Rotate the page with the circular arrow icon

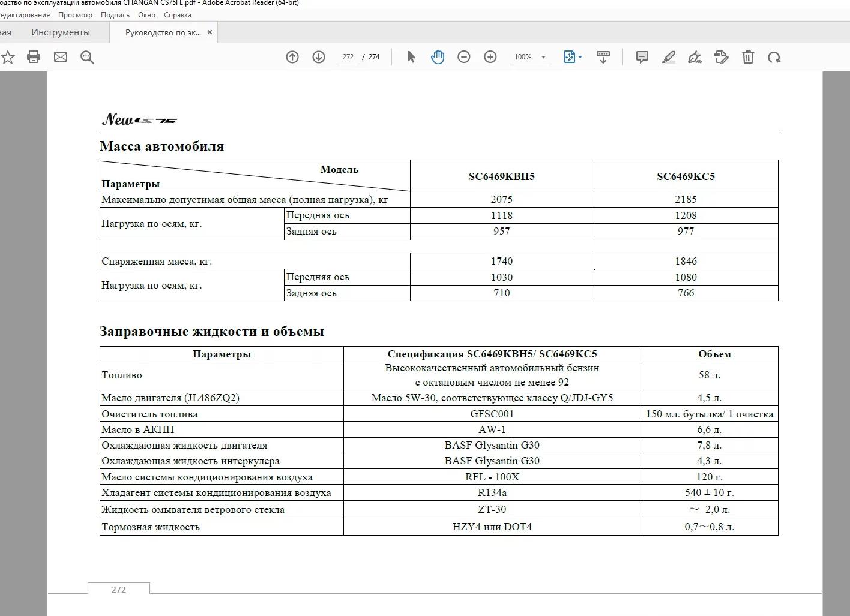[774, 57]
